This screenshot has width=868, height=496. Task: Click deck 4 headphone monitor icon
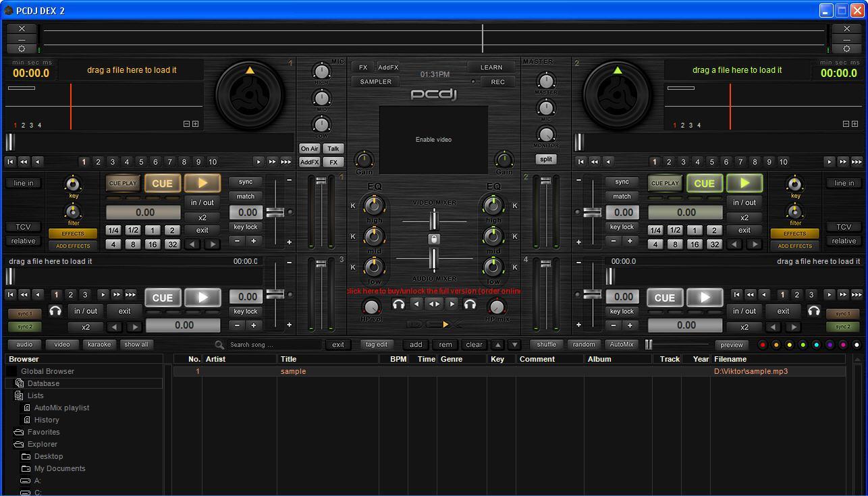(813, 310)
